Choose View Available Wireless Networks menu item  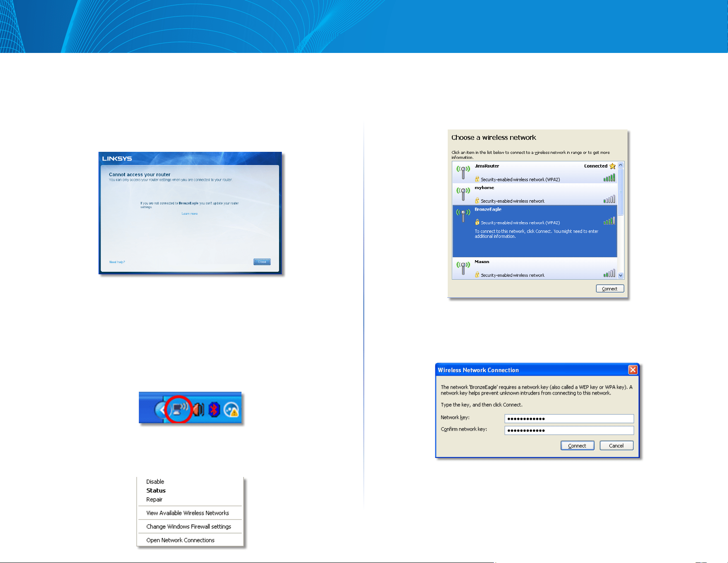(x=188, y=513)
